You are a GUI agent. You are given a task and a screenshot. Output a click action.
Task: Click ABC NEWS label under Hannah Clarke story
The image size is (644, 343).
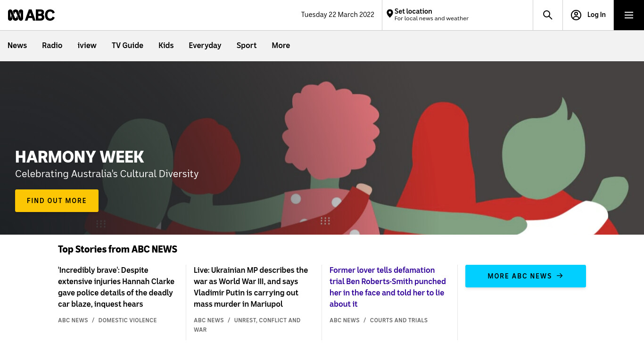tap(73, 320)
